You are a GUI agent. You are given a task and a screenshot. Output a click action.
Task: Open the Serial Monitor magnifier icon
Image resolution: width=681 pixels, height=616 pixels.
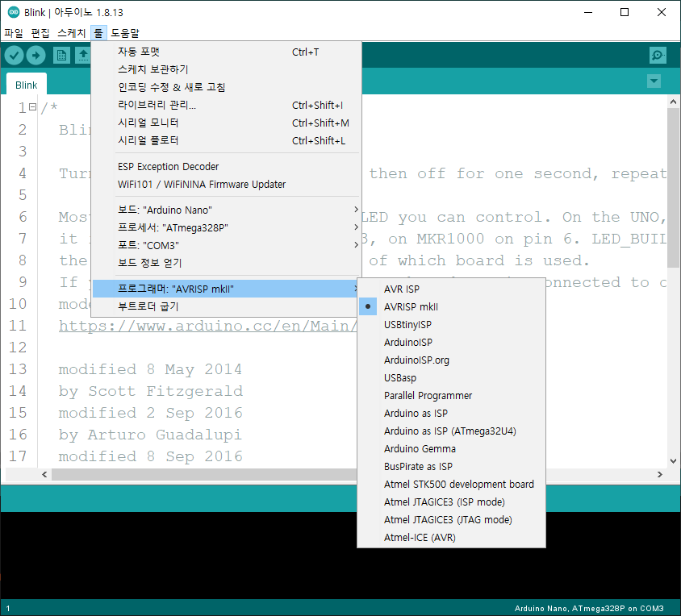658,55
